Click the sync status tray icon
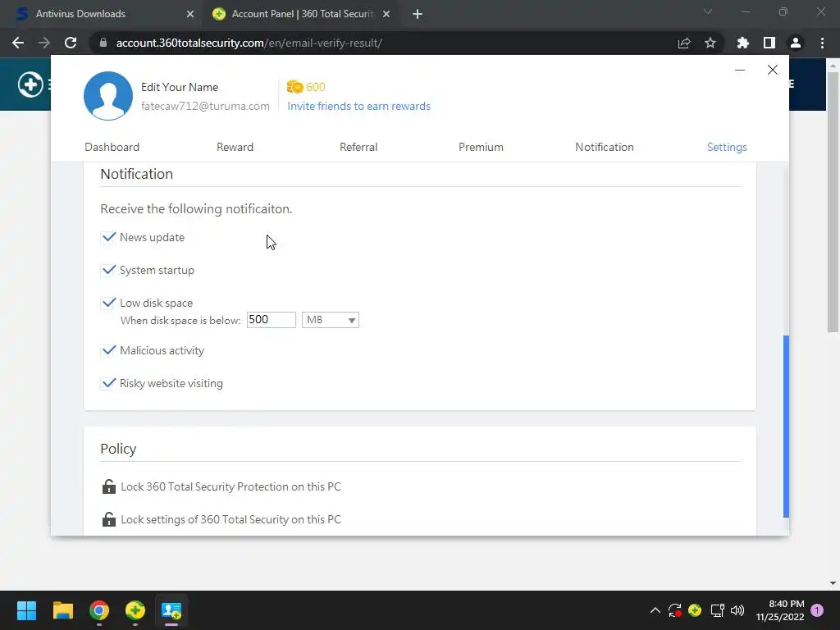 pyautogui.click(x=674, y=610)
